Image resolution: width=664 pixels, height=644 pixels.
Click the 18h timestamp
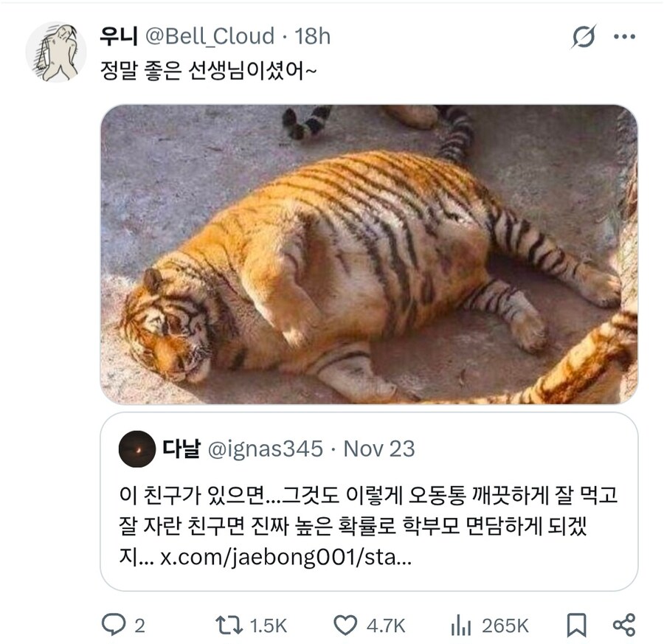[x=312, y=35]
